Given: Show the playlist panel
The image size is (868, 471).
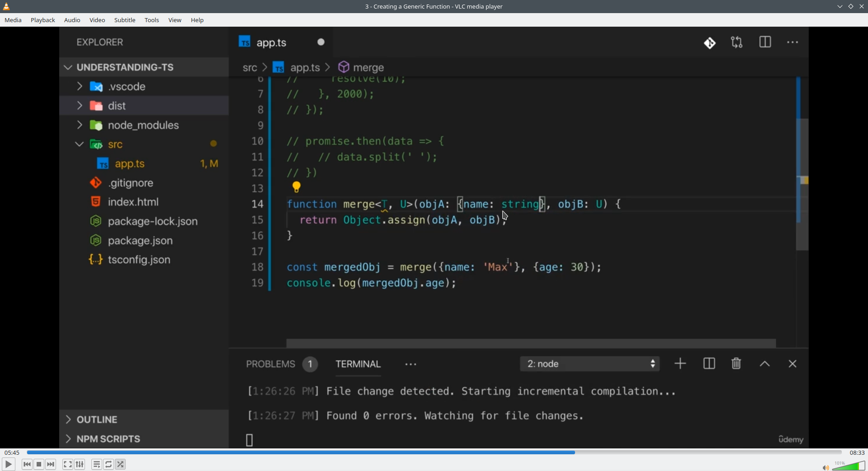Looking at the screenshot, I should point(97,464).
